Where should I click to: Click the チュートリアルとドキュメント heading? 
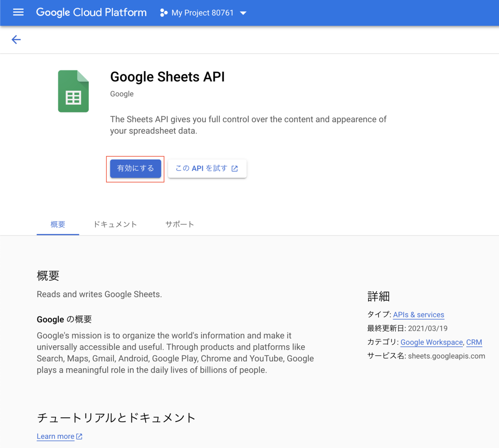pos(116,418)
